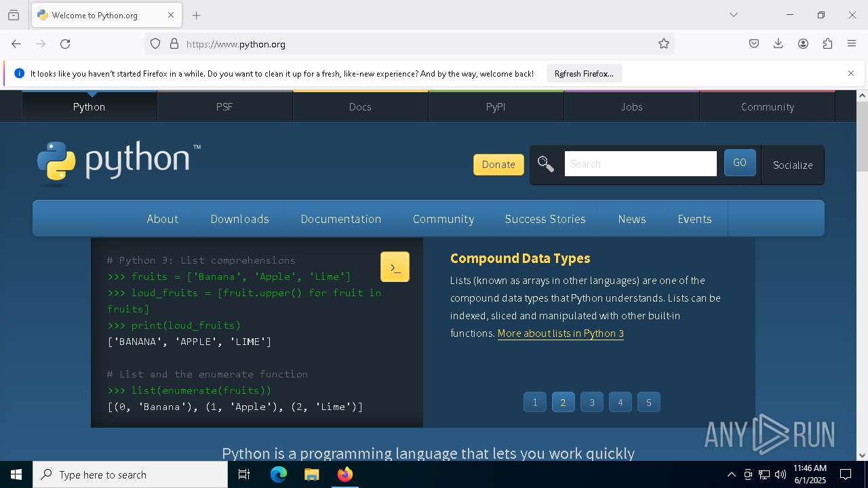Open the News menu

632,219
